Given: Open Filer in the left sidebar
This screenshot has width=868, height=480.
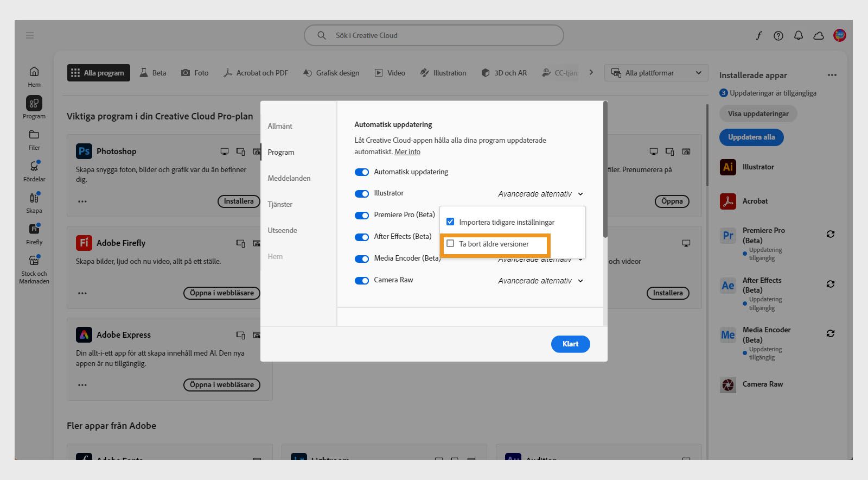Looking at the screenshot, I should pos(34,140).
